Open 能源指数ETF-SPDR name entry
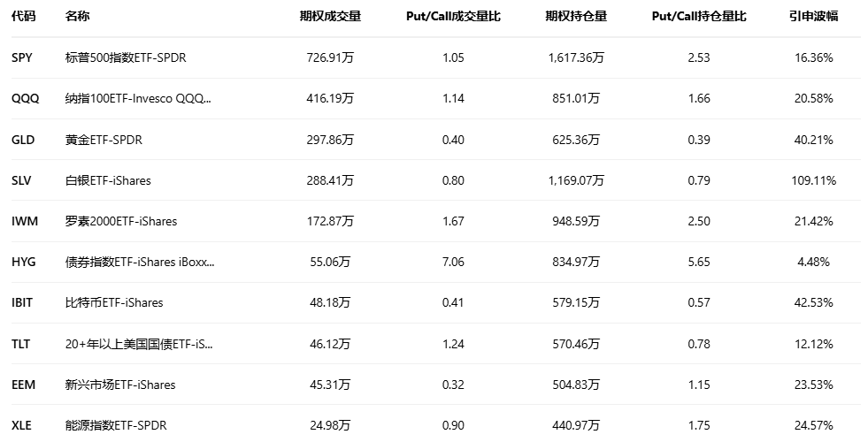 [x=116, y=425]
